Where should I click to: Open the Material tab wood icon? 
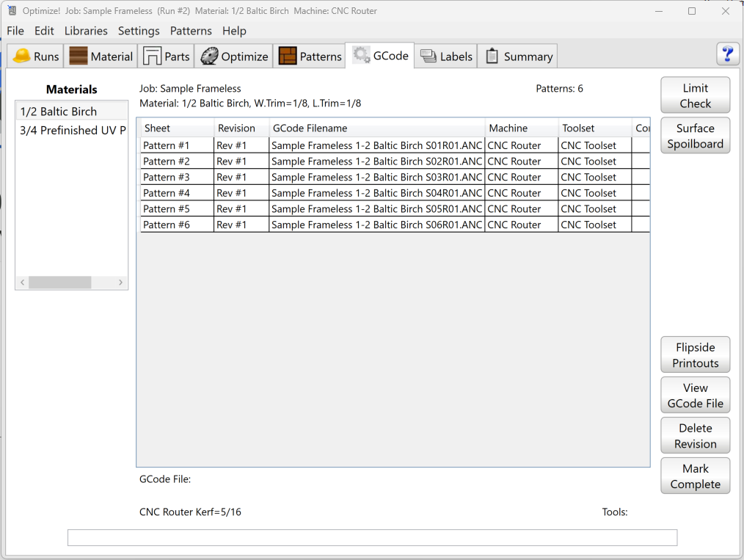coord(79,57)
